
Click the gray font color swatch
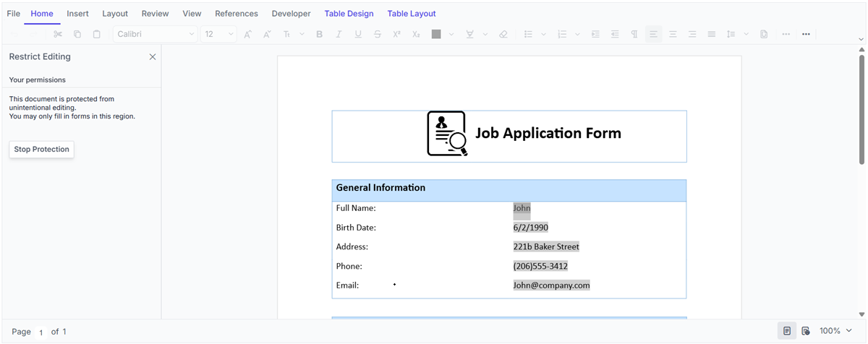coord(436,34)
